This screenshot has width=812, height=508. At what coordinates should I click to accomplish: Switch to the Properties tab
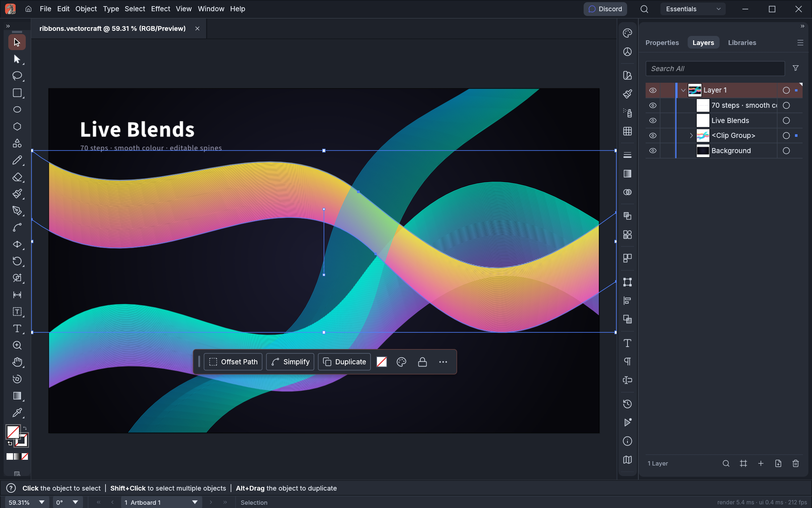point(662,43)
